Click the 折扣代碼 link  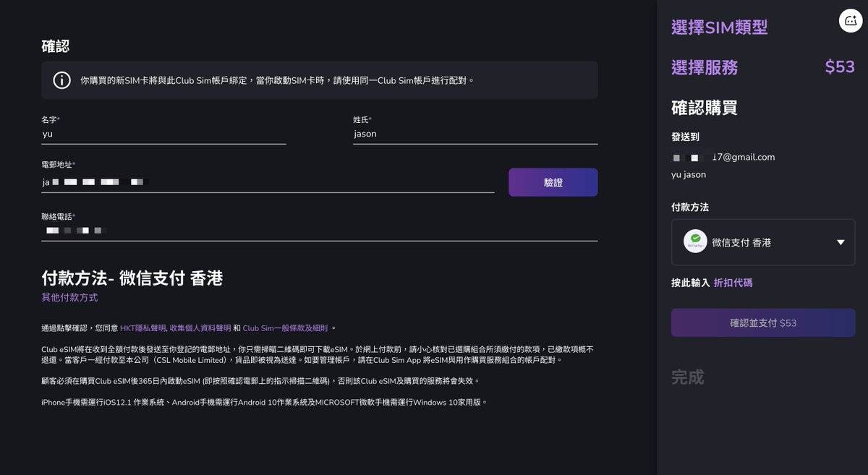coord(733,283)
